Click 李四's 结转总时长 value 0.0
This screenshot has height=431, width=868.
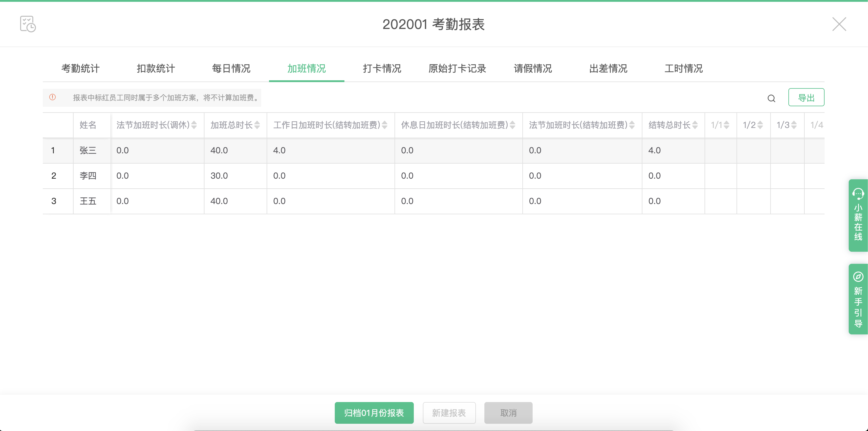pos(654,176)
